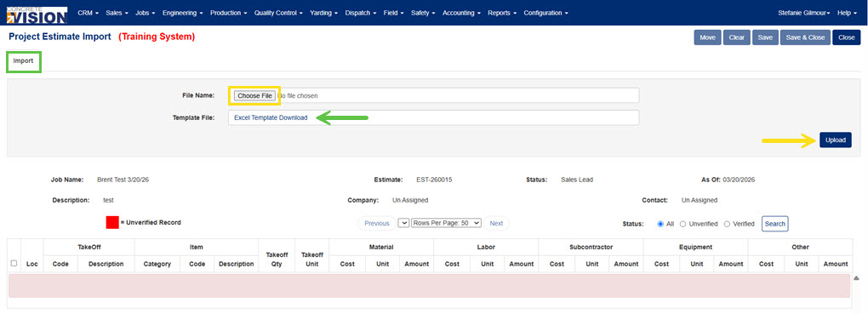The height and width of the screenshot is (314, 868).
Task: Open the Quality Control menu
Action: [x=278, y=13]
